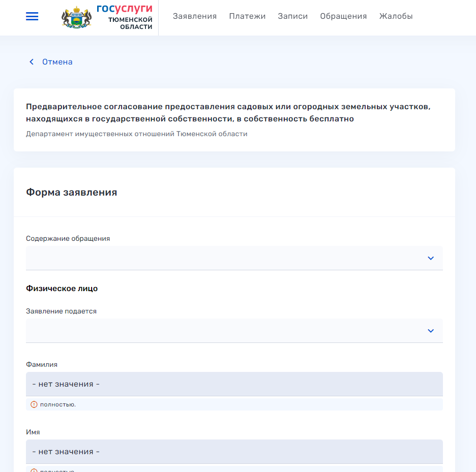Screen dimensions: 476x472
Task: Click the Tyumen coat of arms logo
Action: point(76,17)
